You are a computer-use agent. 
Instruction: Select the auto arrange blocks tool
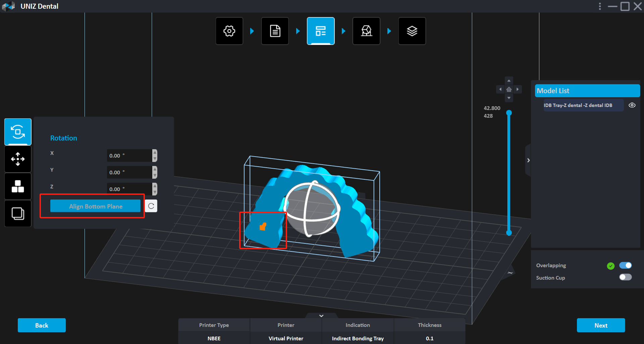pyautogui.click(x=18, y=186)
